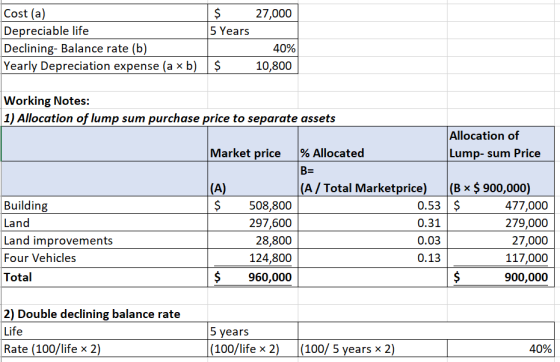Click the 40% declining-balance rate value
Viewport: 560px width, 362px height.
coord(253,48)
